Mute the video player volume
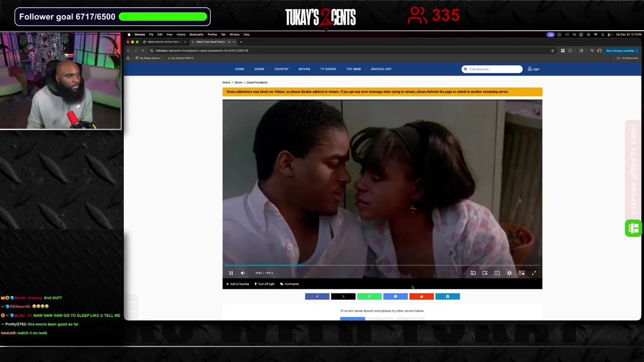This screenshot has height=362, width=644. 243,273
